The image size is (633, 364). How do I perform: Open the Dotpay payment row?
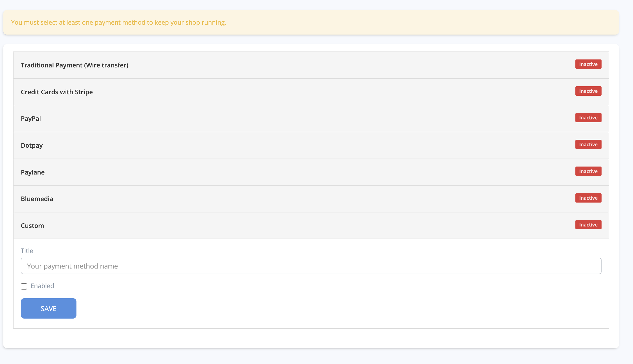pos(32,145)
